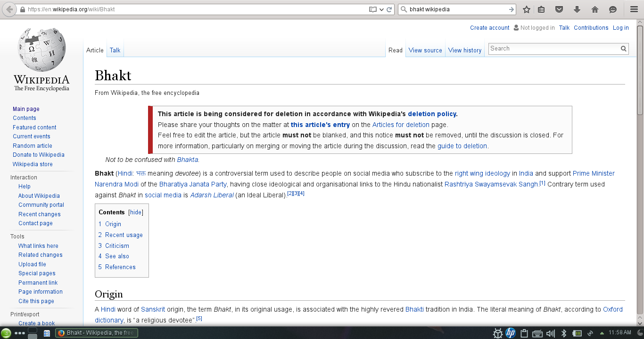The image size is (644, 339).
Task: Click the Bhakta disambiguation link
Action: [x=188, y=160]
